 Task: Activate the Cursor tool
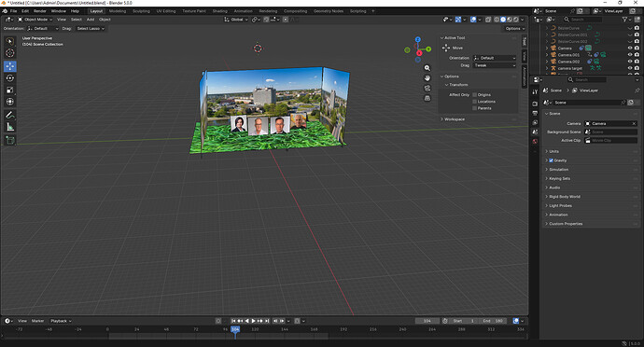(10, 53)
